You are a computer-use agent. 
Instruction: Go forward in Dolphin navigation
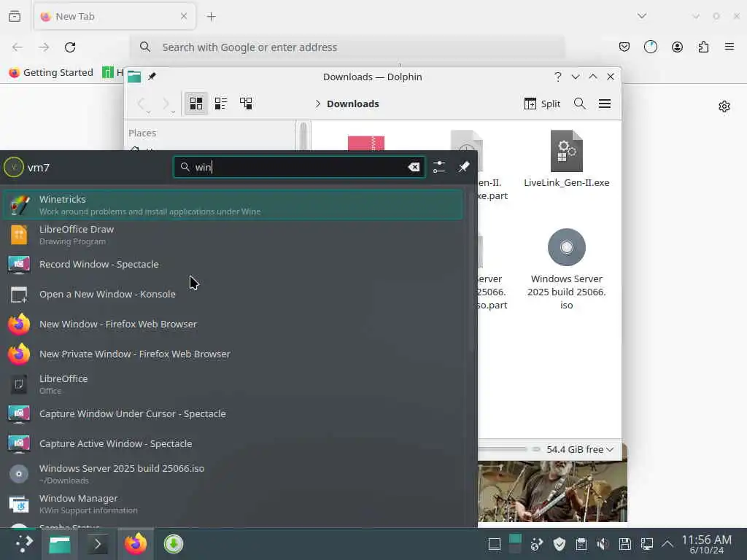[166, 104]
